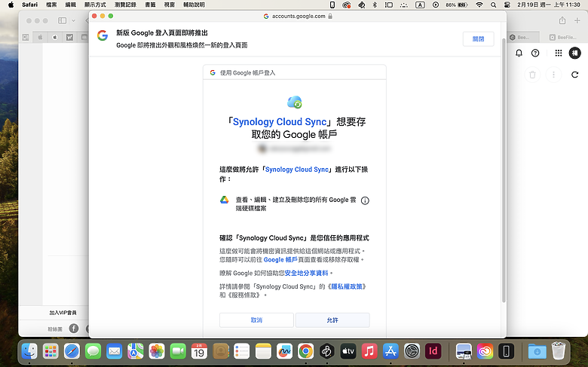Open Finder from the Dock
The width and height of the screenshot is (588, 367).
coord(29,351)
